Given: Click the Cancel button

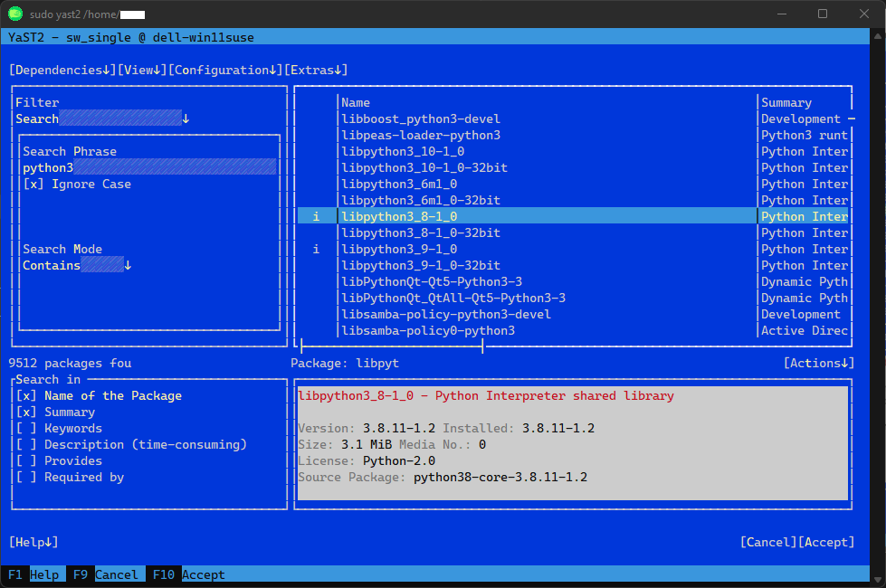Looking at the screenshot, I should [768, 542].
